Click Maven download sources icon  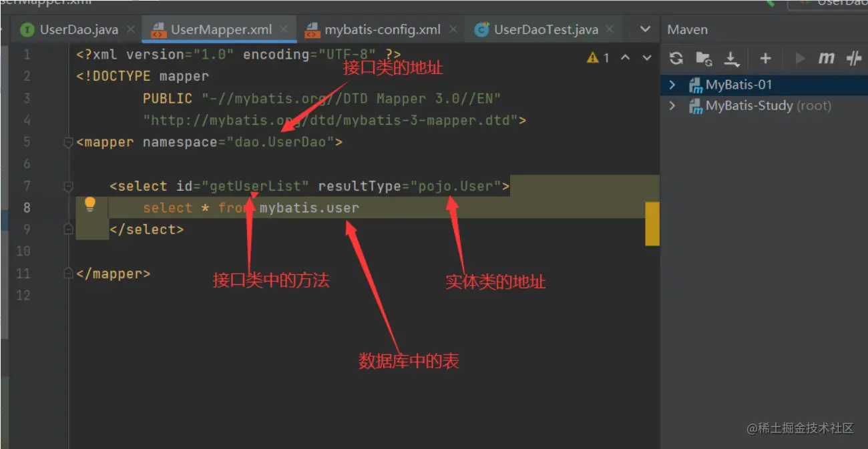(732, 59)
